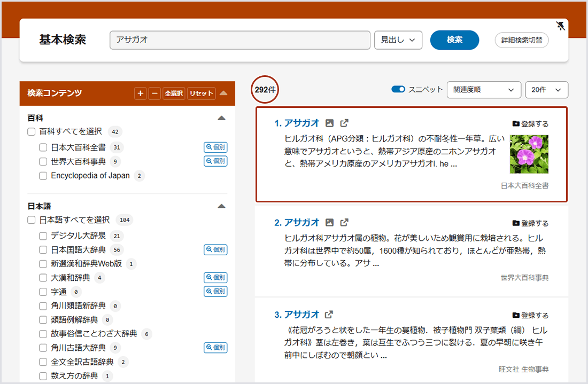The height and width of the screenshot is (384, 588).
Task: Check 日本国語大辞典 checkbox
Action: [x=43, y=250]
